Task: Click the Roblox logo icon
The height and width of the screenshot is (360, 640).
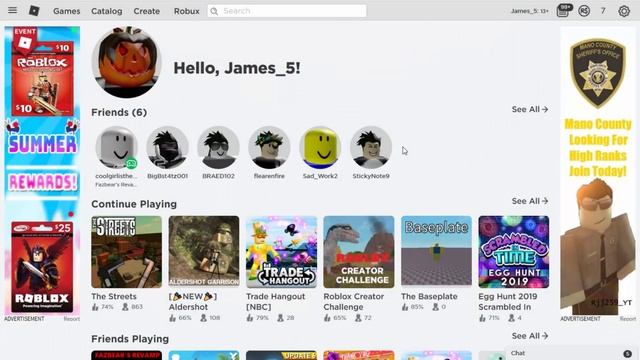Action: click(x=34, y=11)
